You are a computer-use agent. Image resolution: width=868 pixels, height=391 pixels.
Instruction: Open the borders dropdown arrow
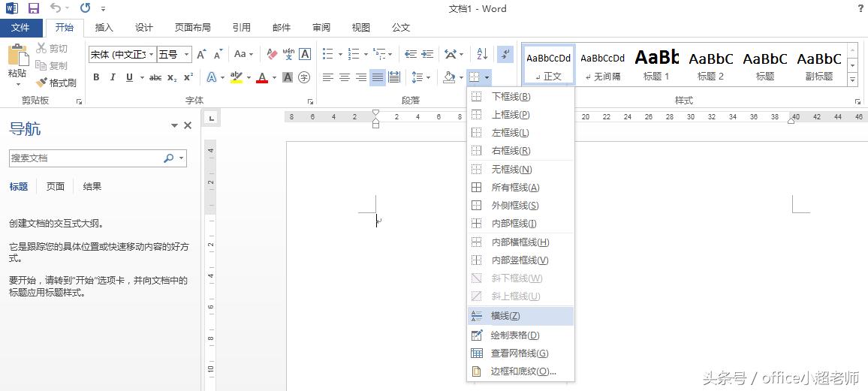[x=487, y=77]
